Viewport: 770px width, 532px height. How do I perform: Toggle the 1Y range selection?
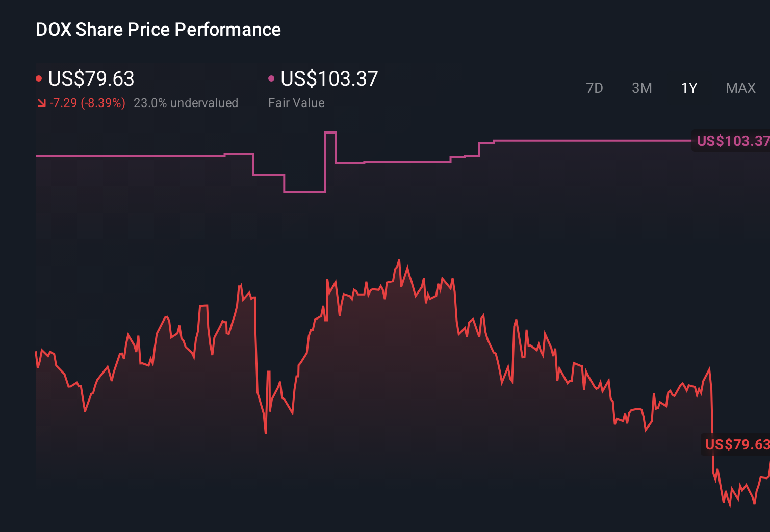[x=688, y=88]
